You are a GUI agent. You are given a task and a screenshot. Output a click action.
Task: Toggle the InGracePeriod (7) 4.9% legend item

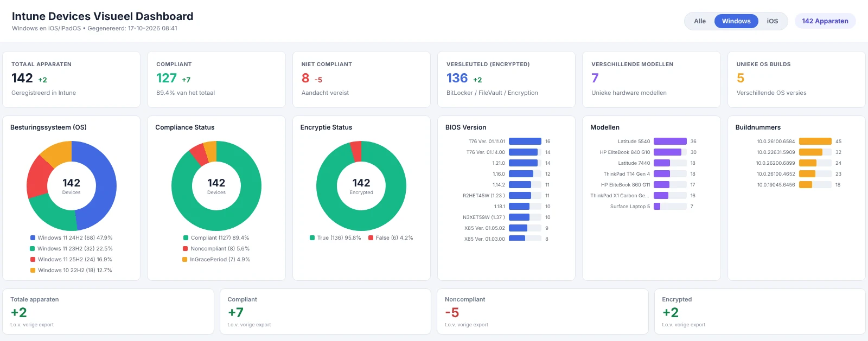click(x=216, y=260)
